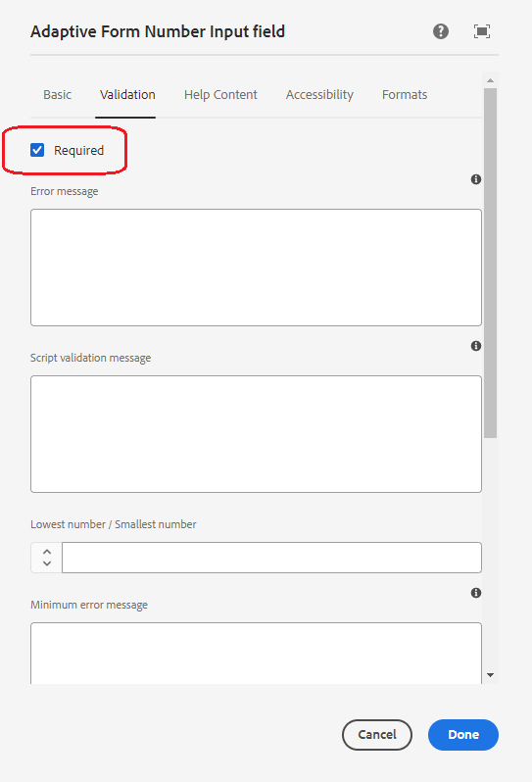The width and height of the screenshot is (532, 782).
Task: Toggle fullscreen dialog icon
Action: click(482, 31)
